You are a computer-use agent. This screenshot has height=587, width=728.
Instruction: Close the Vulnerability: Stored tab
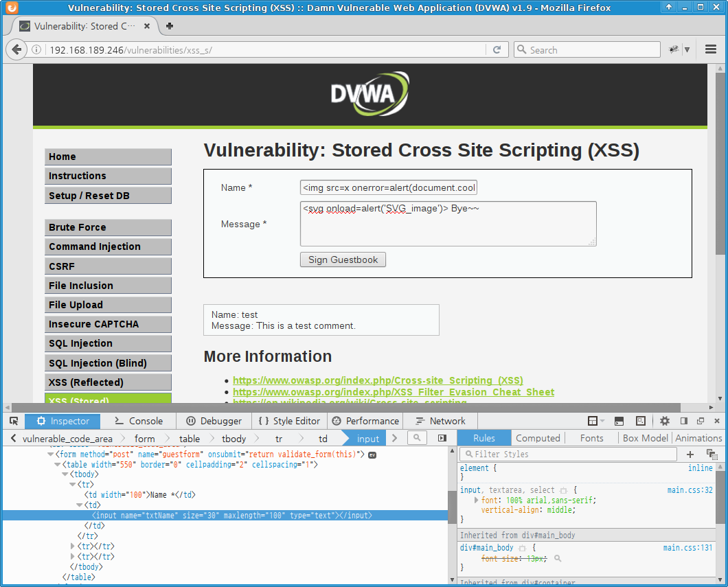point(147,26)
